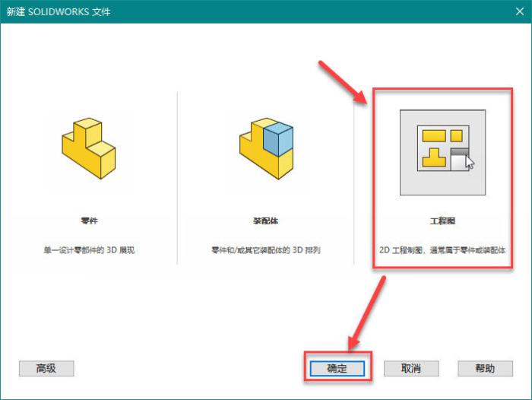
Task: Click the 工程图 template label
Action: point(442,221)
